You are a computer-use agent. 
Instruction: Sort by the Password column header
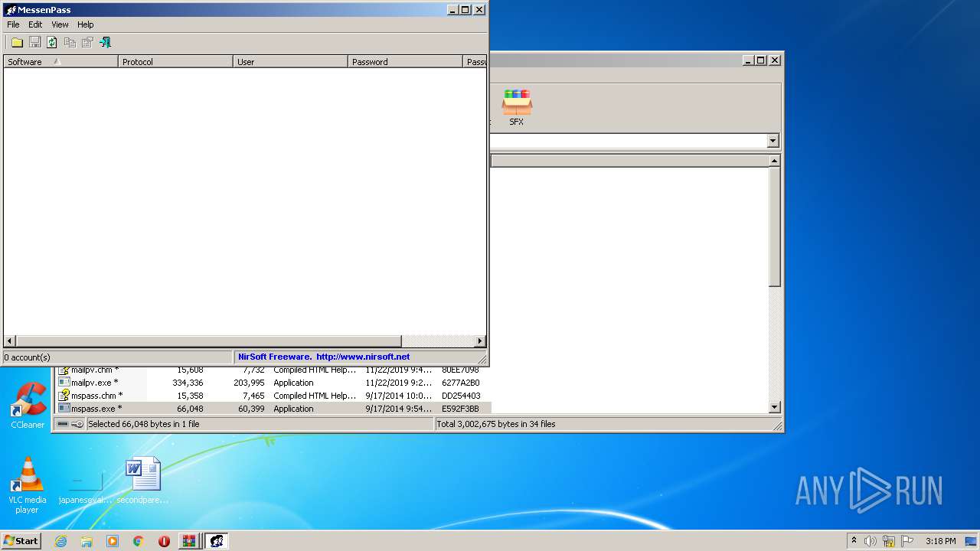(405, 62)
